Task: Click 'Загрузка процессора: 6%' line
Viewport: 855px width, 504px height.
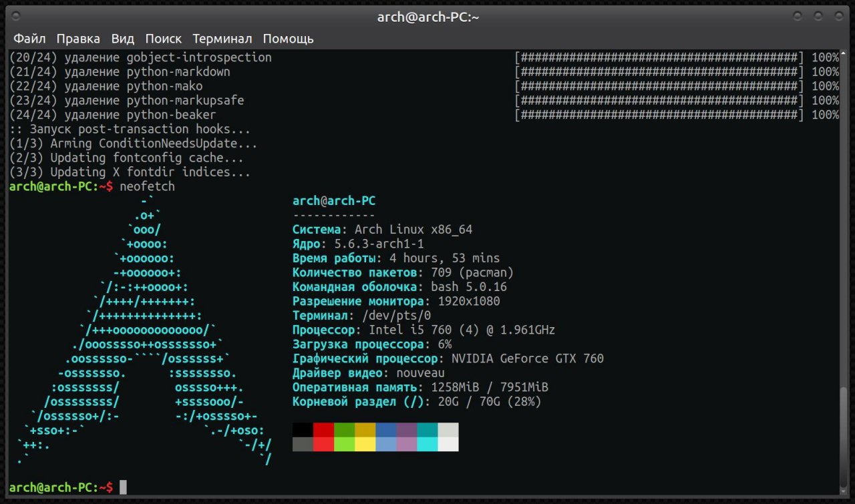Action: click(x=372, y=344)
